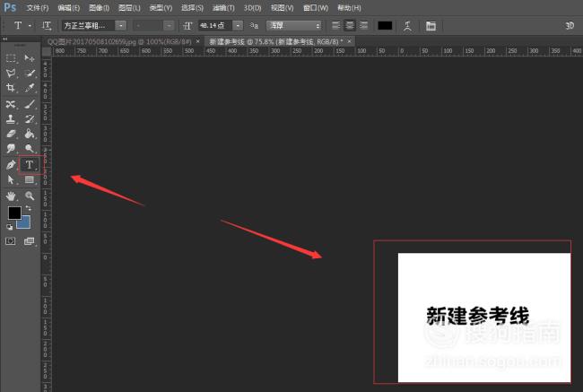This screenshot has width=583, height=392.
Task: Toggle text orientation in options bar
Action: [47, 26]
